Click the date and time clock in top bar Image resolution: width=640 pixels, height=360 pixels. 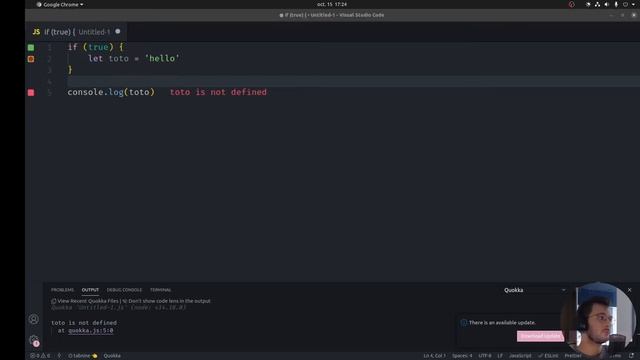pyautogui.click(x=332, y=4)
